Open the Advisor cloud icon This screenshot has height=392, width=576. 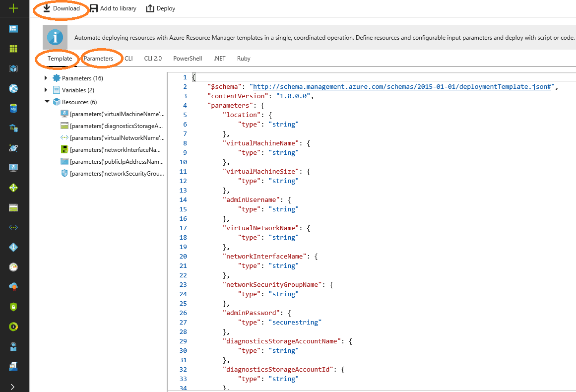[13, 287]
